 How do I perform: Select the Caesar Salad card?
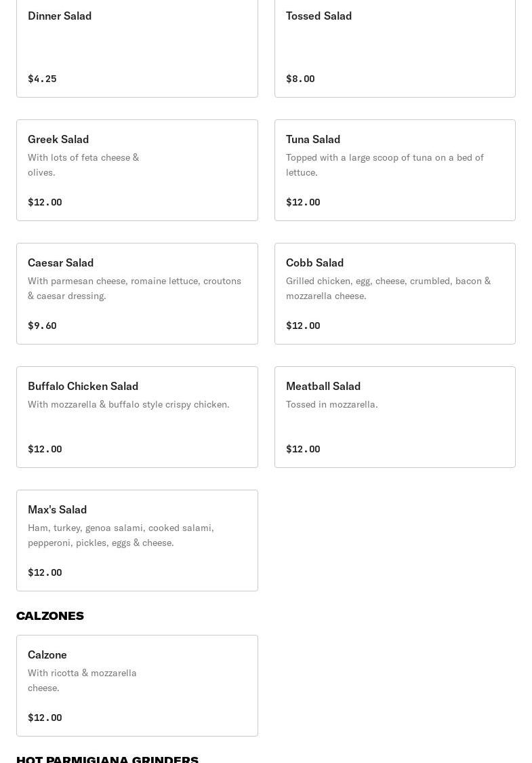[137, 294]
